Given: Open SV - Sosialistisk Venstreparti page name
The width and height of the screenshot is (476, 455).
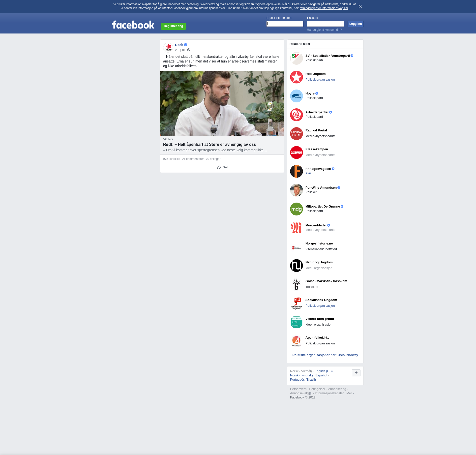Looking at the screenshot, I should tap(327, 56).
